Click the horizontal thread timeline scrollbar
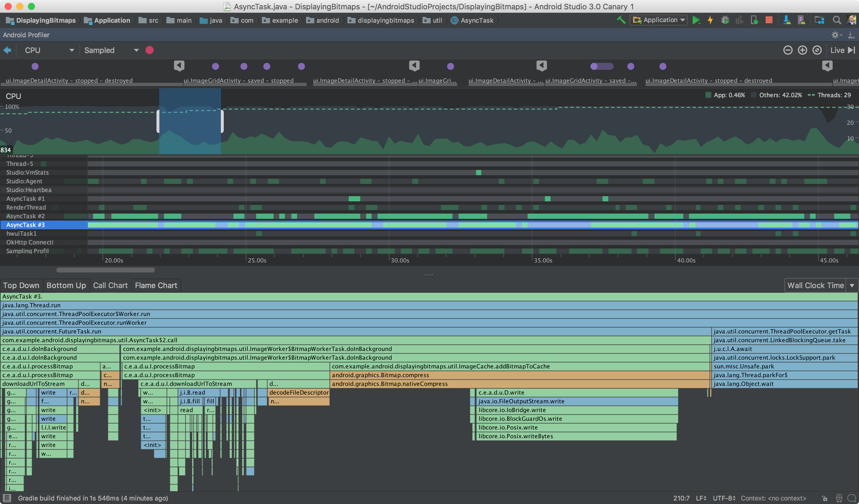Viewport: 859px width, 504px height. (x=105, y=270)
